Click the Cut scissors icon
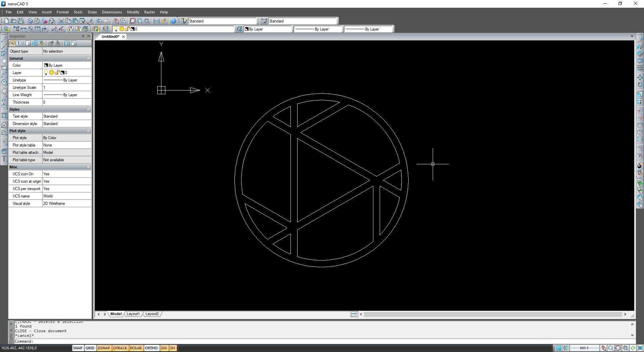This screenshot has height=352, width=644. pos(61,21)
